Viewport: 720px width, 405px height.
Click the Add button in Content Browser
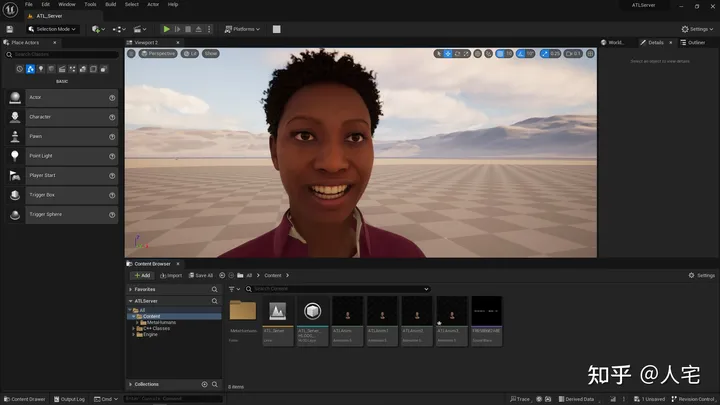[x=142, y=276]
